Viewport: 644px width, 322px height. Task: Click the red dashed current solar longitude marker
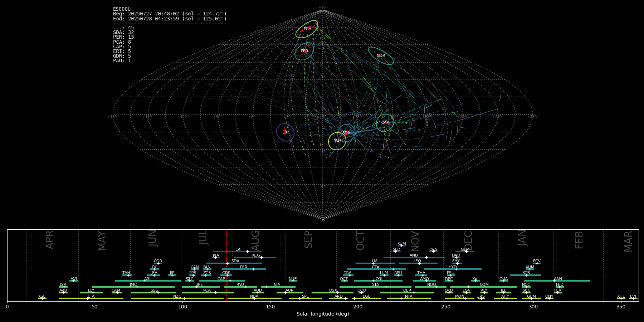(x=226, y=265)
